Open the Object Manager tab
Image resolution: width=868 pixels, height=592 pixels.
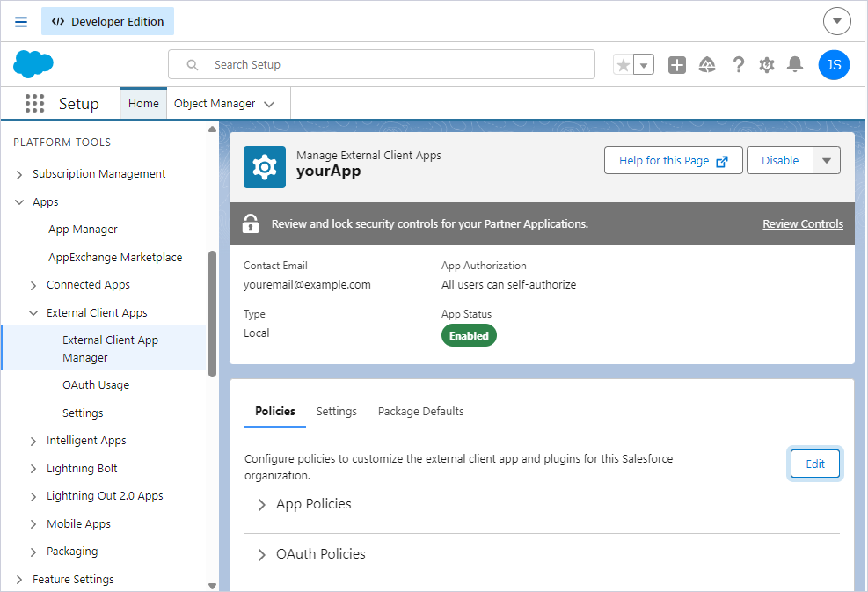pos(215,104)
